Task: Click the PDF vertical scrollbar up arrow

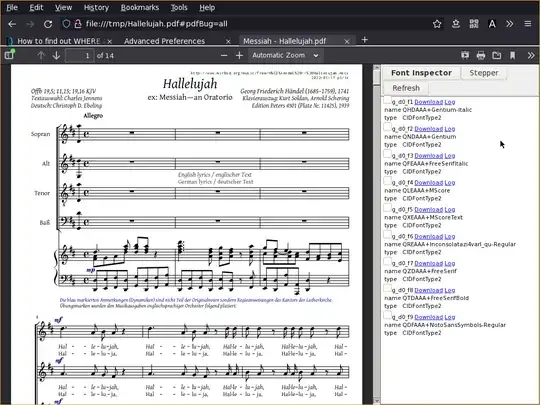Action: [x=376, y=68]
